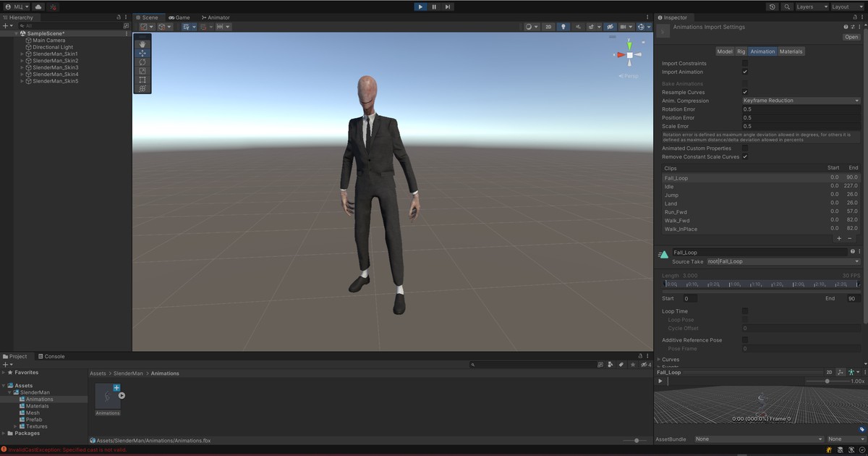The image size is (868, 456).
Task: Click the animation preview playback speed slider
Action: (828, 380)
